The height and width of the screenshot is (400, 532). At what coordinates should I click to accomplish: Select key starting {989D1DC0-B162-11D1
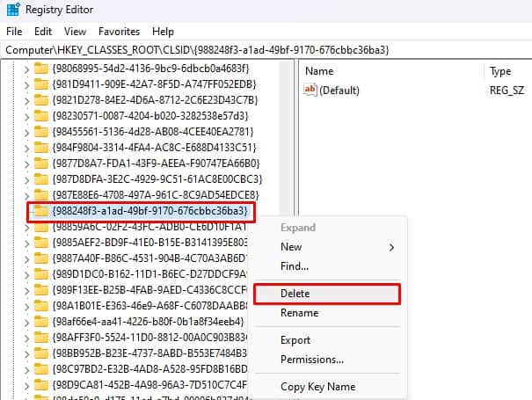(149, 274)
